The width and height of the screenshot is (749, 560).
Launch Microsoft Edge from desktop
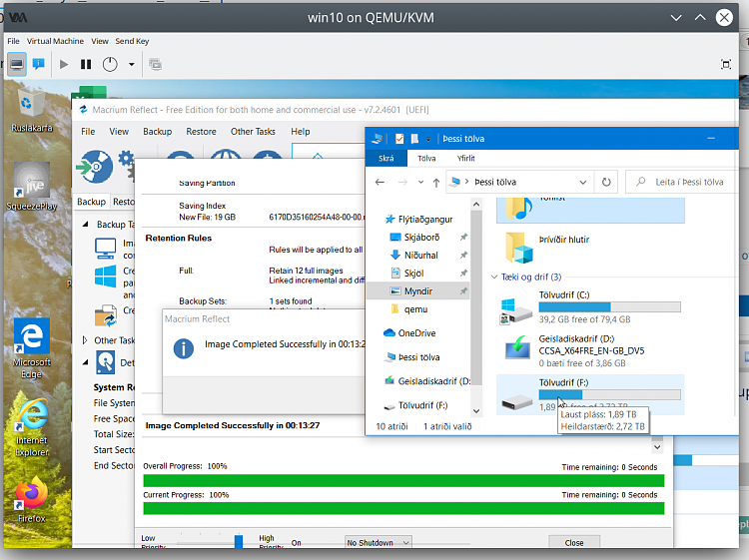pyautogui.click(x=32, y=348)
